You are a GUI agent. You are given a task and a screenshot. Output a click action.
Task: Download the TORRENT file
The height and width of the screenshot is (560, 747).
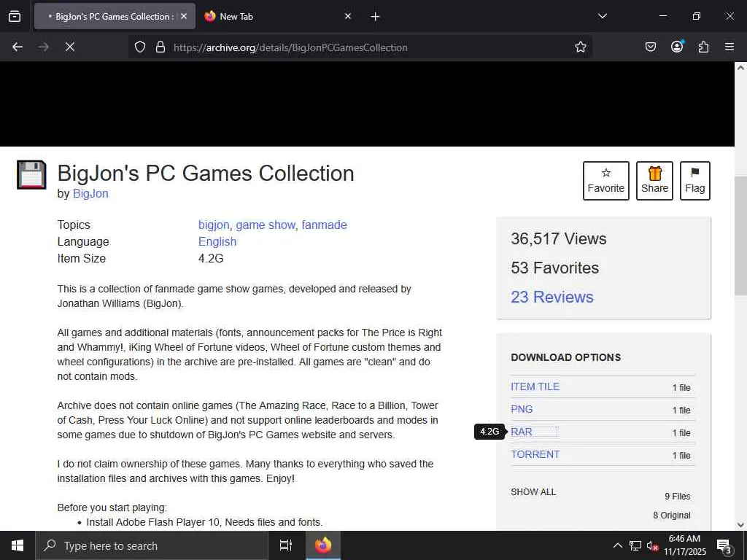tap(535, 454)
